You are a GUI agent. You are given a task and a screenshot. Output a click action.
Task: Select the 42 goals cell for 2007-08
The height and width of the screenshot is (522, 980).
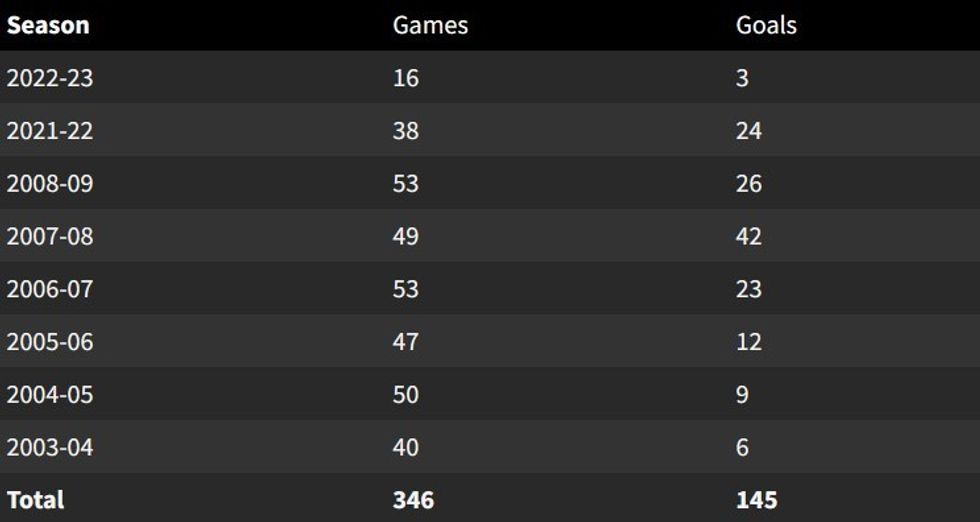[749, 237]
